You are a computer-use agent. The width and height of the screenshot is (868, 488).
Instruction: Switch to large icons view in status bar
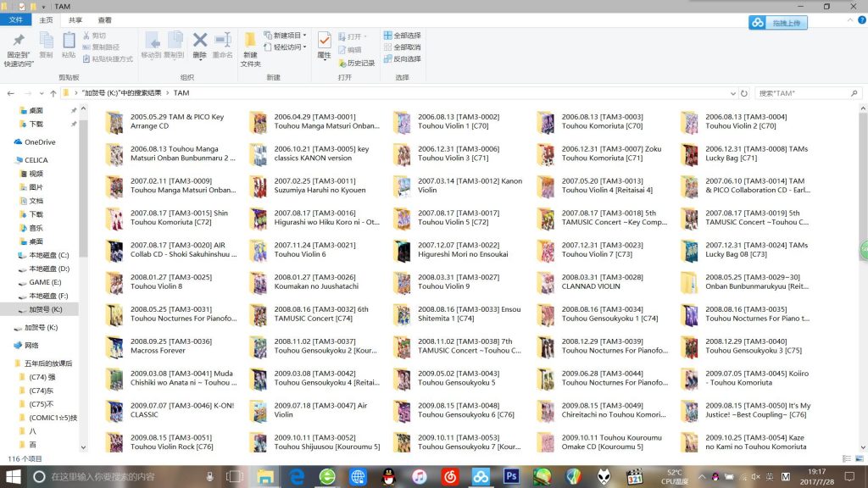click(860, 458)
